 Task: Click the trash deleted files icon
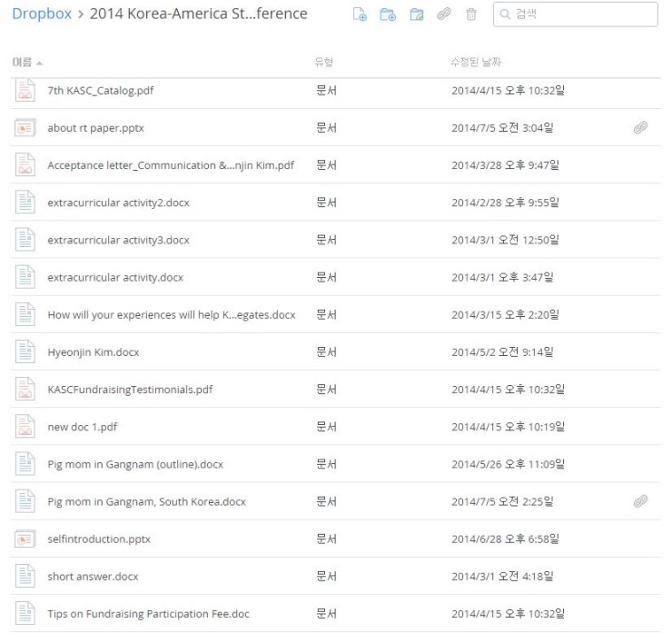click(x=471, y=15)
